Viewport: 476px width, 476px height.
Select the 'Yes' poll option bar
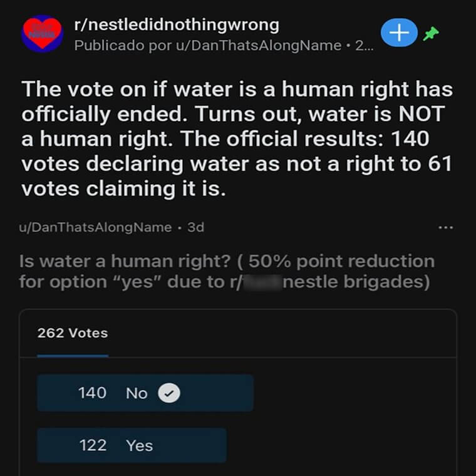pos(132,445)
